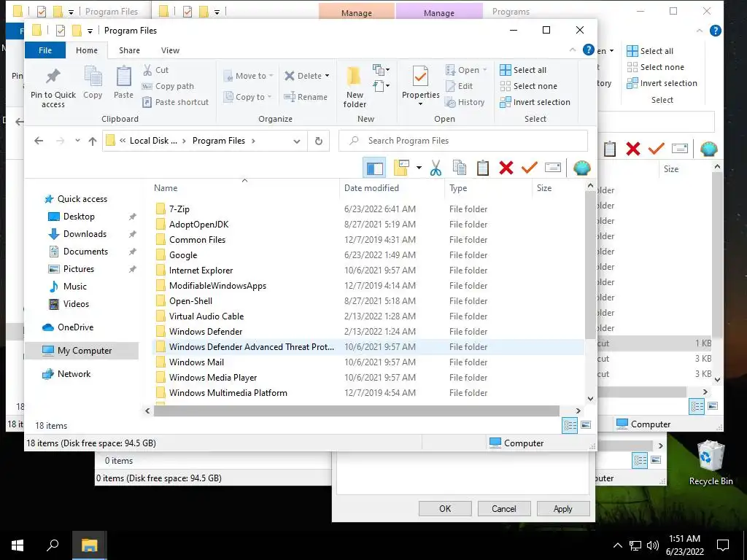
Task: Click the Copy icon in the Classic toolbar
Action: (x=460, y=168)
